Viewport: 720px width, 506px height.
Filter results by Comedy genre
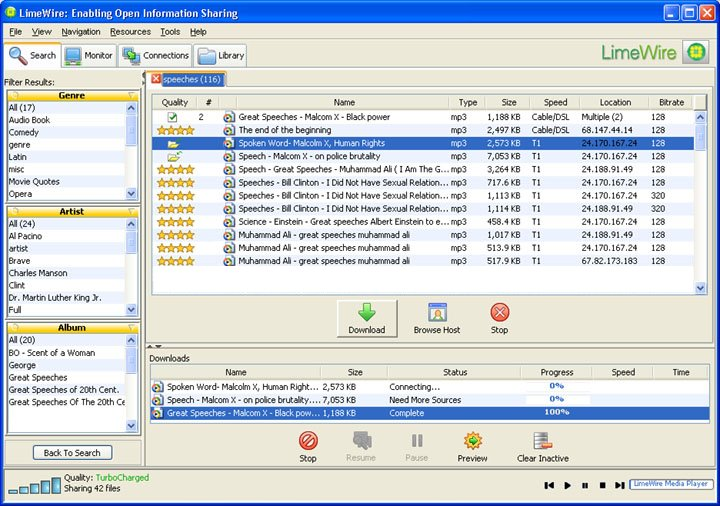(x=24, y=132)
